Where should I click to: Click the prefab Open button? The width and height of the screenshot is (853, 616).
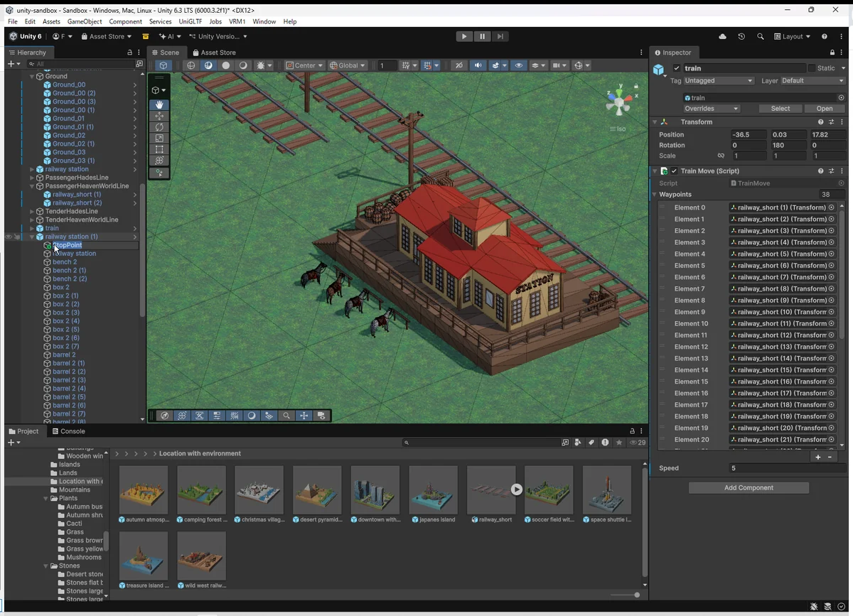824,109
